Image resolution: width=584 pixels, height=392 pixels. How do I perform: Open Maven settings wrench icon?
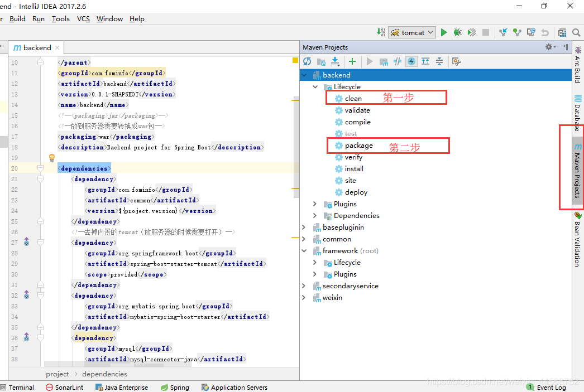457,61
